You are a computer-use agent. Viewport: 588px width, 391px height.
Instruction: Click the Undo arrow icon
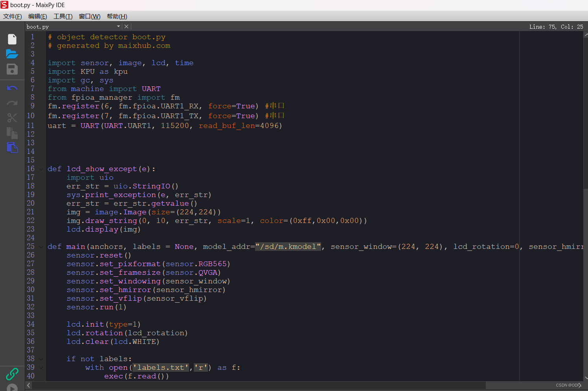pos(12,88)
